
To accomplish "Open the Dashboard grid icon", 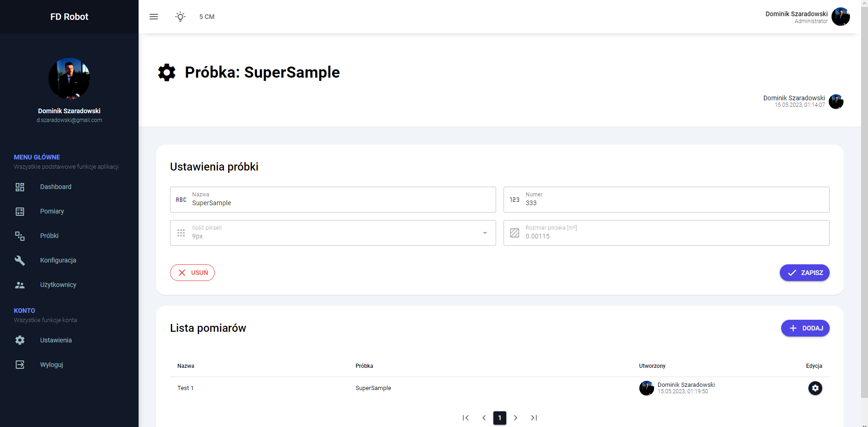I will coord(20,187).
